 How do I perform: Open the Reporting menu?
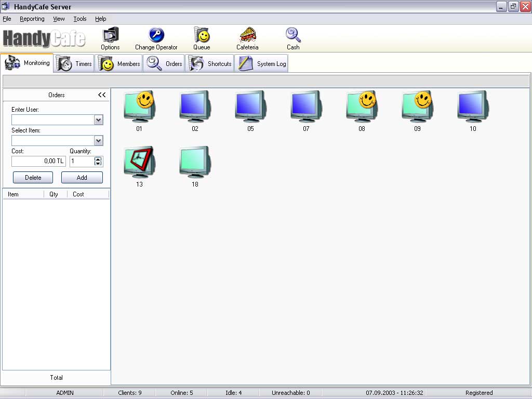point(32,19)
